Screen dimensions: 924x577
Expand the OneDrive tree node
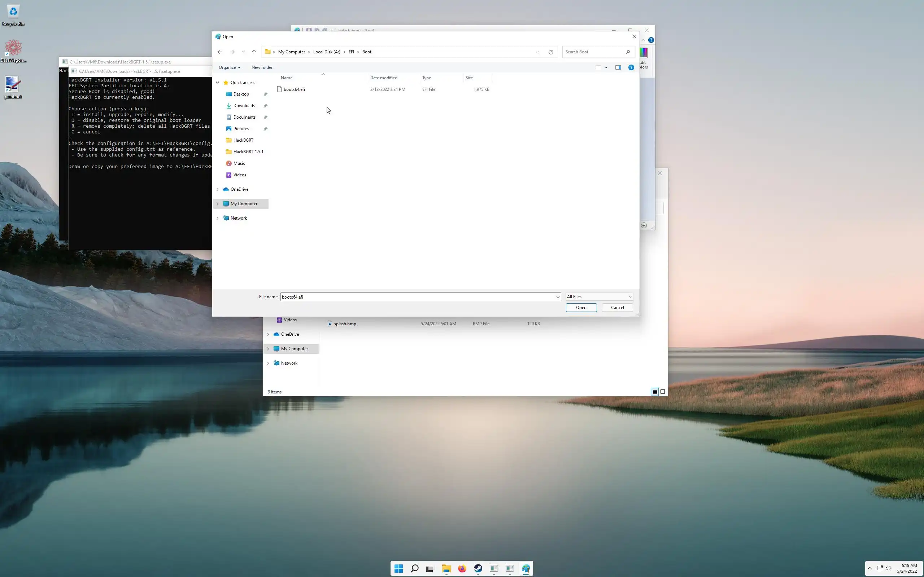pyautogui.click(x=218, y=189)
